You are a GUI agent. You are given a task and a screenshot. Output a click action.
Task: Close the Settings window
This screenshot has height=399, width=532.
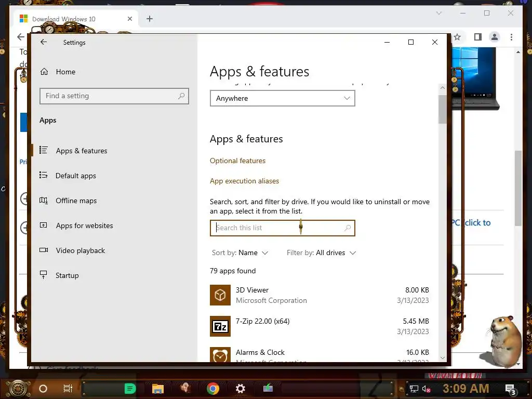pyautogui.click(x=435, y=42)
